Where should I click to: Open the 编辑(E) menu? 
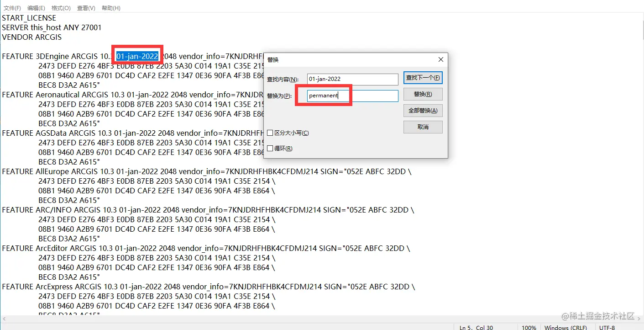click(x=36, y=8)
